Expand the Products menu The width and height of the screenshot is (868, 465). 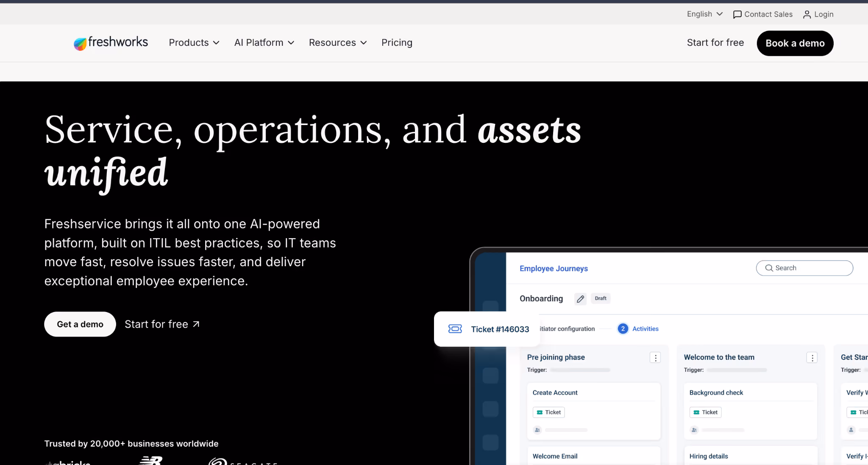pyautogui.click(x=194, y=43)
